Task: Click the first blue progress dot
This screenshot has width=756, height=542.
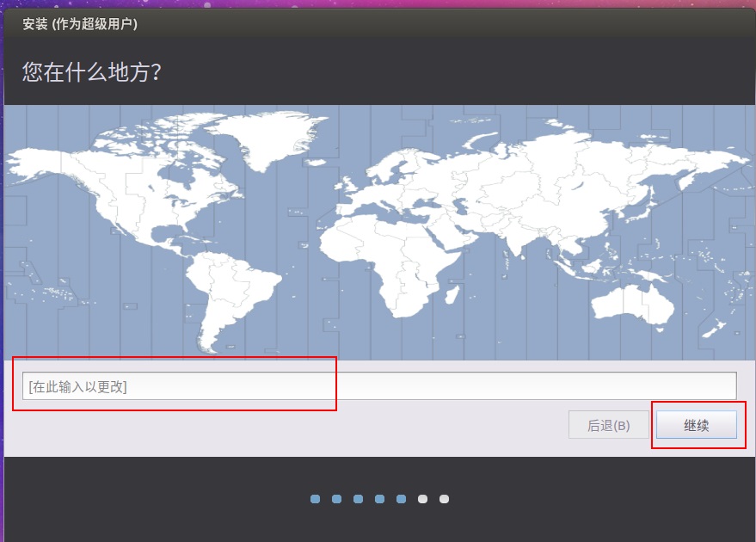Action: click(315, 499)
